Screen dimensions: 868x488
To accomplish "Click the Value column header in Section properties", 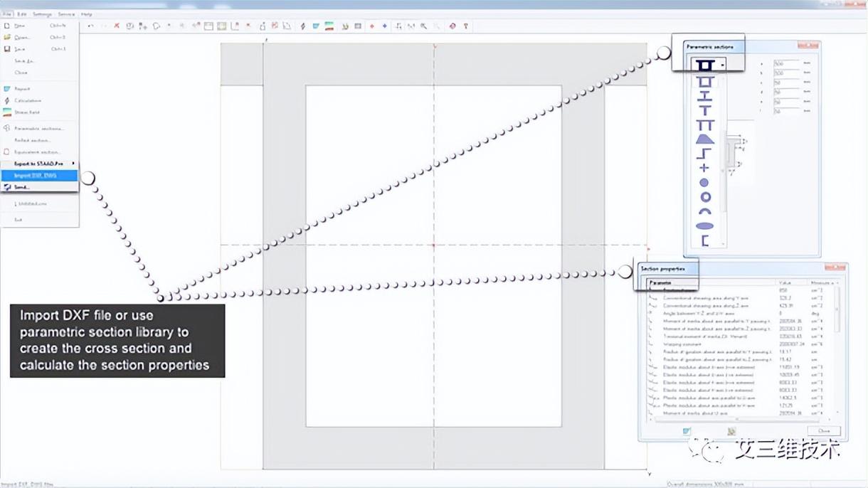I will coord(793,283).
